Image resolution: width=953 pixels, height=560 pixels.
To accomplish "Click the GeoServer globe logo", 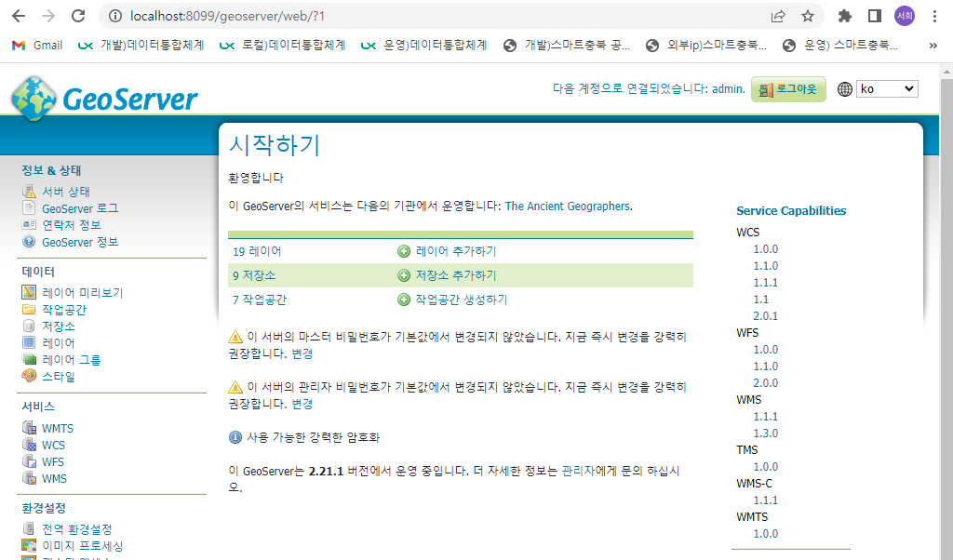I will (34, 99).
